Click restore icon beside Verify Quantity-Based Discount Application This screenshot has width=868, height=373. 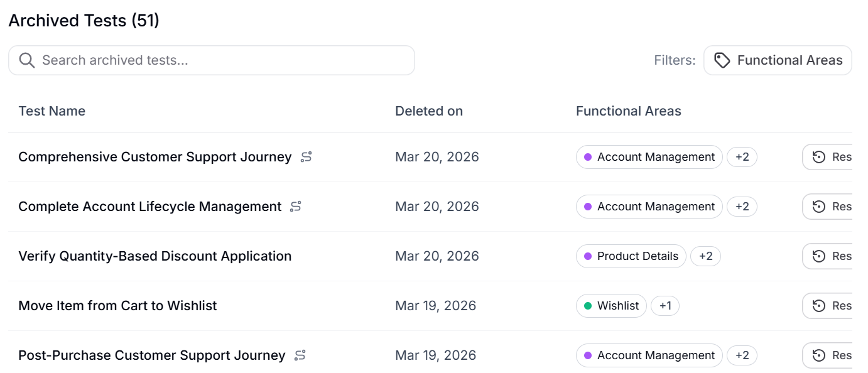click(820, 256)
